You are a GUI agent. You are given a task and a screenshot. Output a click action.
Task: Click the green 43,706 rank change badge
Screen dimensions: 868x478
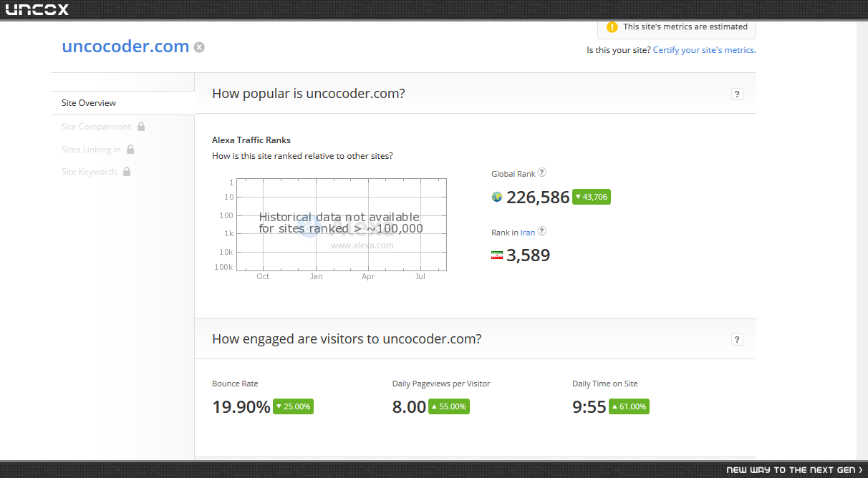pyautogui.click(x=592, y=197)
